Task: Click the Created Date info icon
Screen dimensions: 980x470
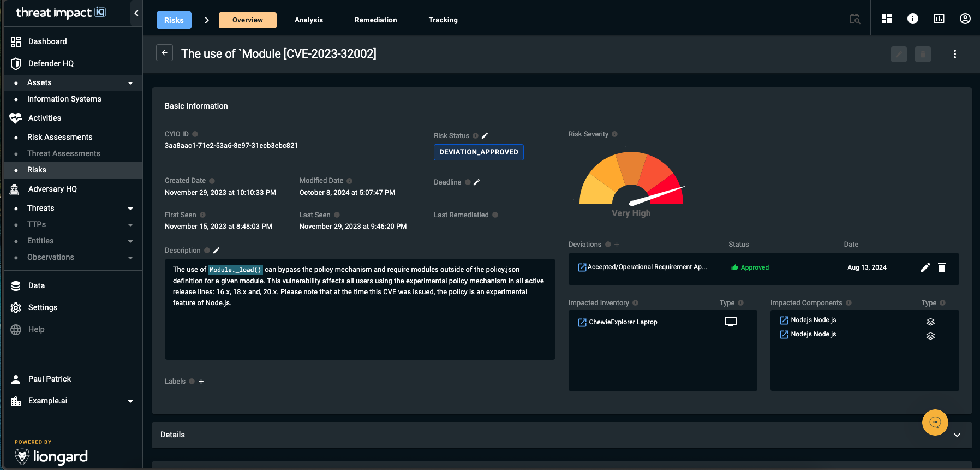Action: (212, 181)
